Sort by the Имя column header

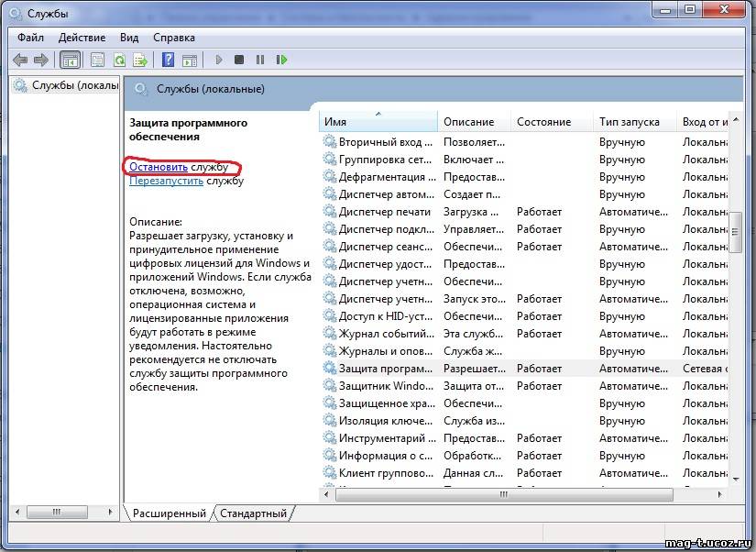coord(378,122)
